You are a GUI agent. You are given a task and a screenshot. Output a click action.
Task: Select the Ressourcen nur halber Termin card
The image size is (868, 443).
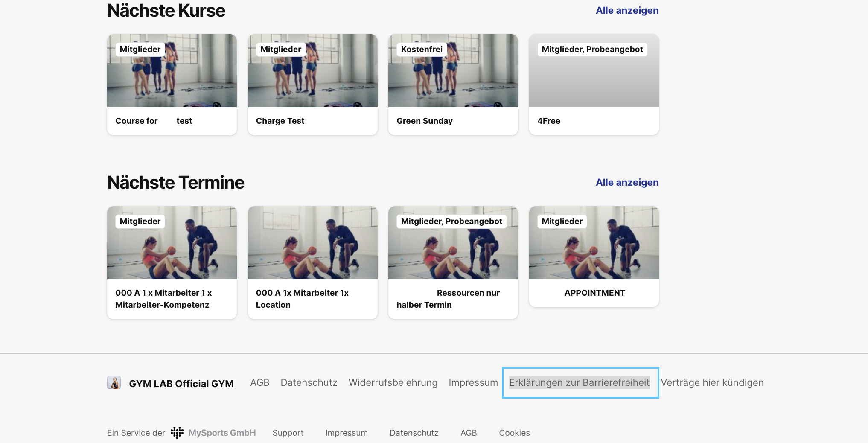coord(453,262)
